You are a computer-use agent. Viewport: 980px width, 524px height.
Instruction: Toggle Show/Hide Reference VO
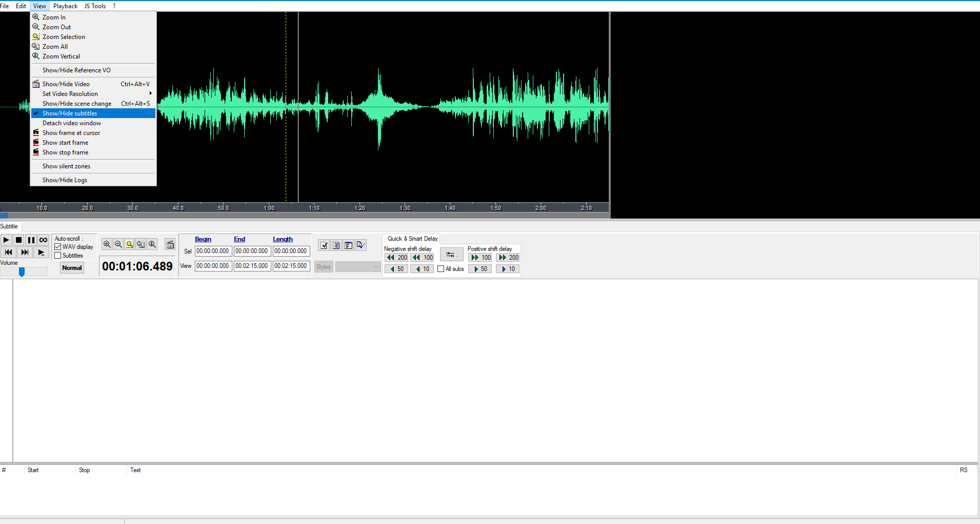(93, 70)
